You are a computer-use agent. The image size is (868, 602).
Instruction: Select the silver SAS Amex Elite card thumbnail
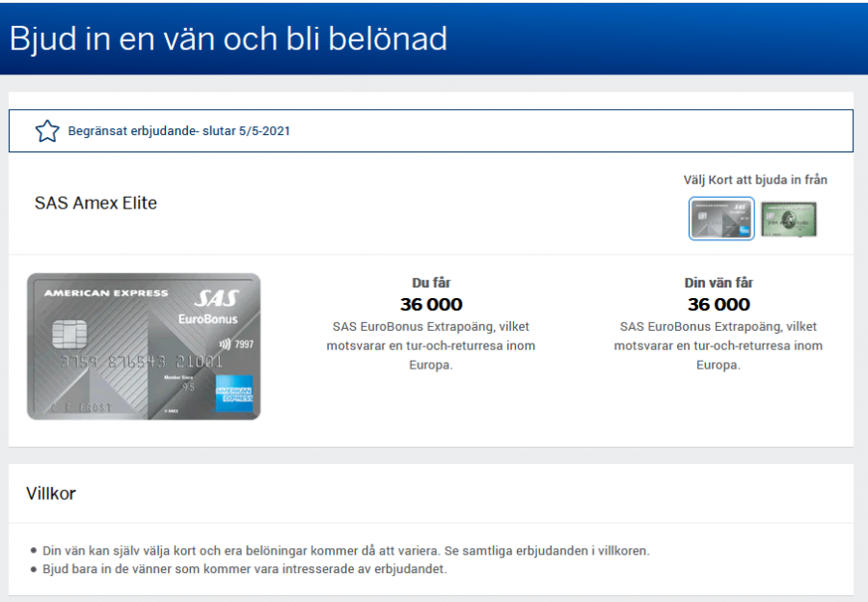(721, 219)
